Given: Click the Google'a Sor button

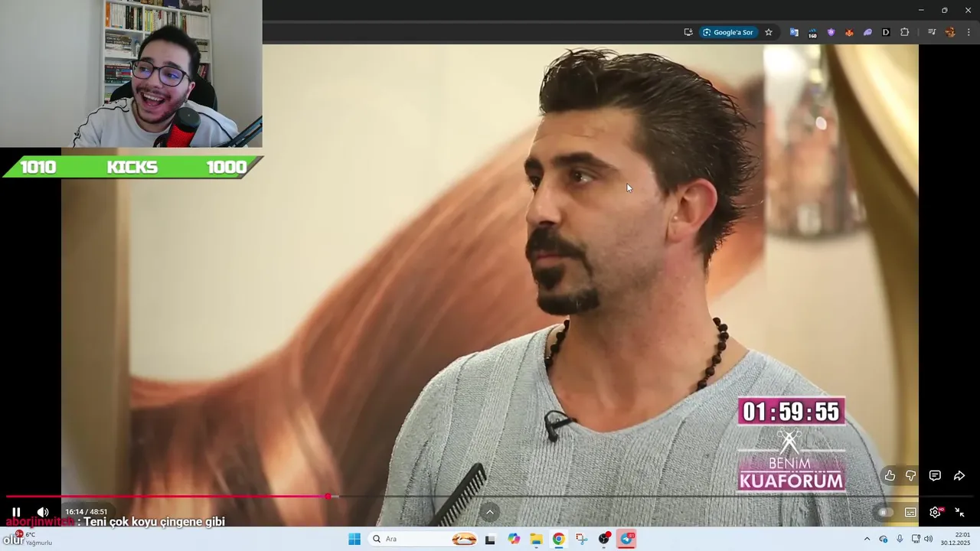Looking at the screenshot, I should (728, 32).
